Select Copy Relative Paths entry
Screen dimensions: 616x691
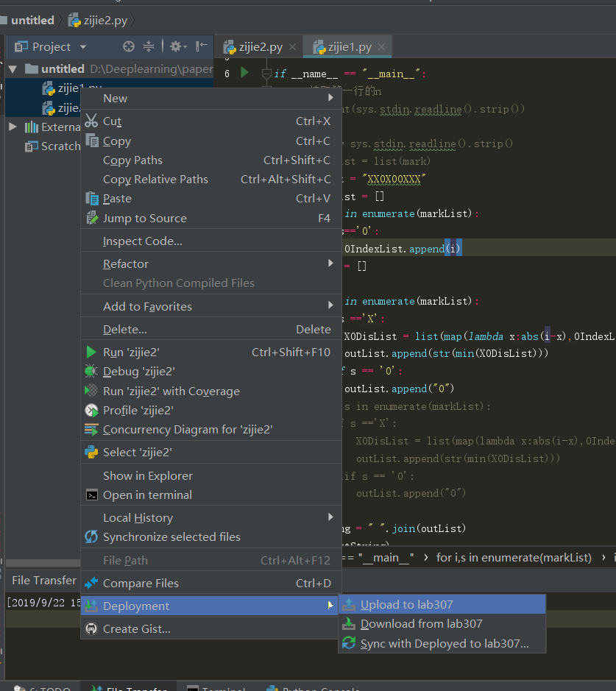click(211, 180)
